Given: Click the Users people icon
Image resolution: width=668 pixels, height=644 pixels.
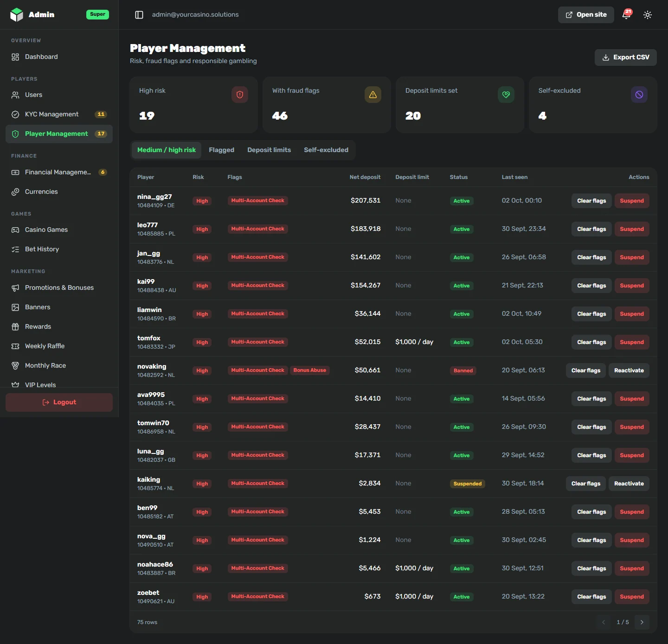Looking at the screenshot, I should point(15,95).
